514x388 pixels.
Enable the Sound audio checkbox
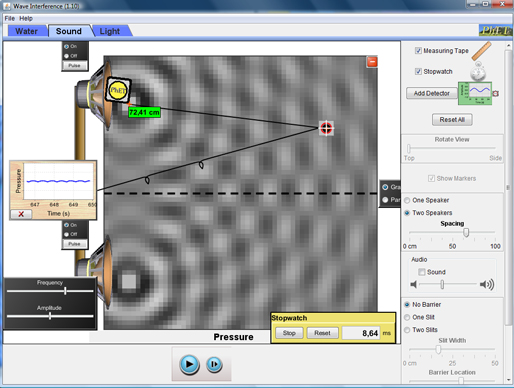(x=422, y=272)
